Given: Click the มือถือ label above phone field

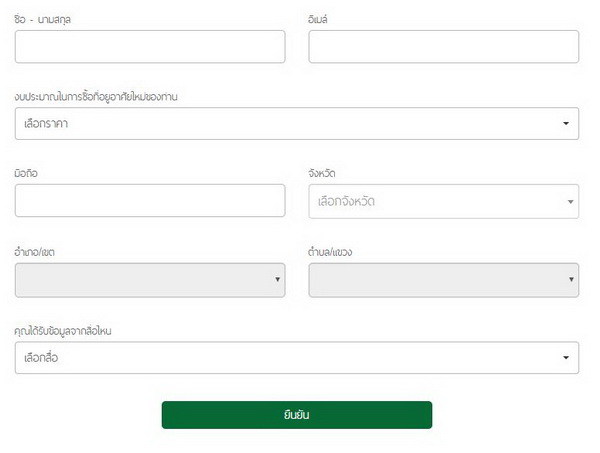Looking at the screenshot, I should [27, 174].
